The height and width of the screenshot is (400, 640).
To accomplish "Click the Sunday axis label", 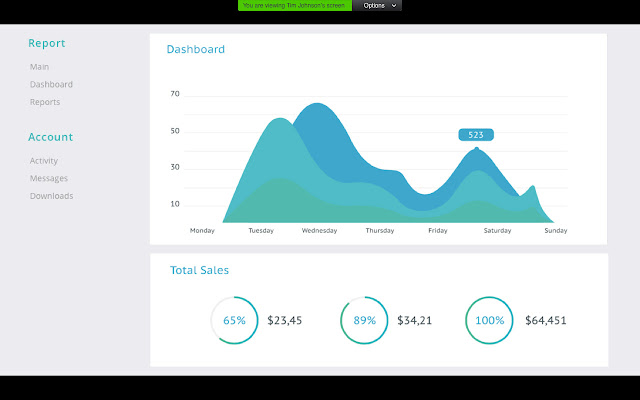I will [x=556, y=231].
